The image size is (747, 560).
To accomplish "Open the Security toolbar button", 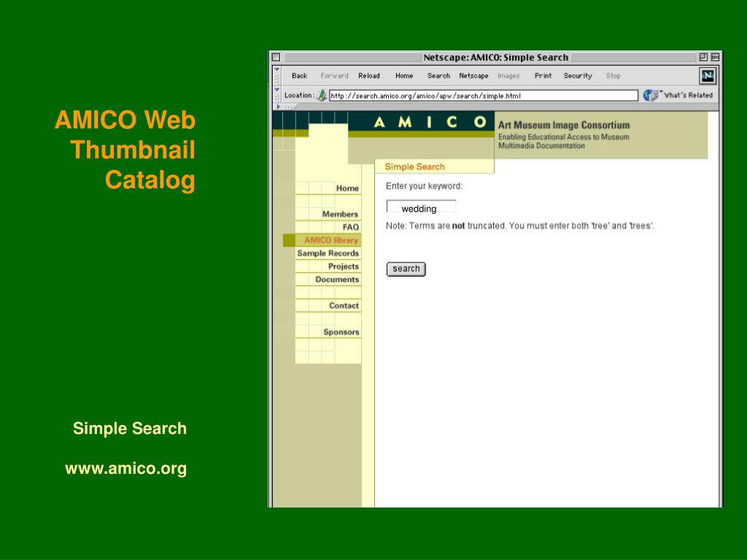I will point(578,76).
